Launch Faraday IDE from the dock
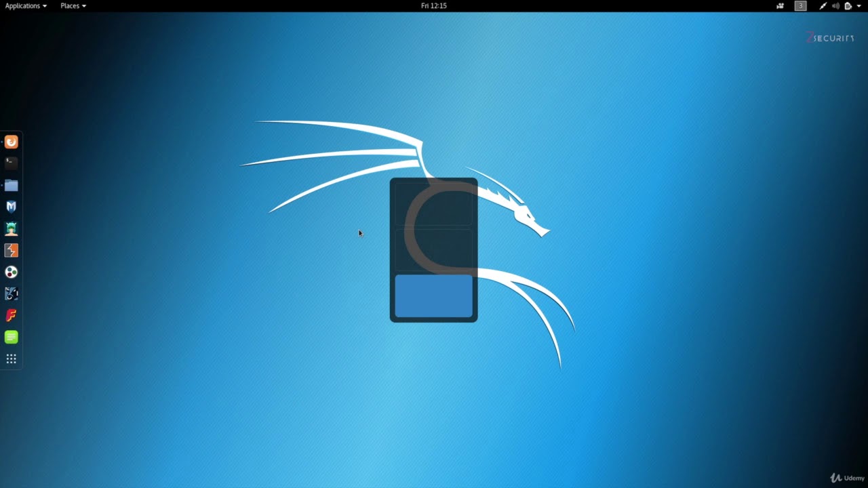 click(11, 315)
